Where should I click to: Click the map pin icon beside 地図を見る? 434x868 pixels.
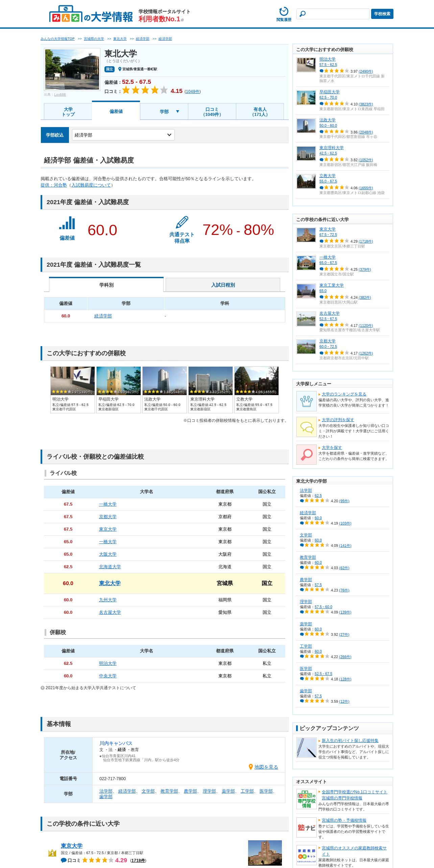point(251,767)
